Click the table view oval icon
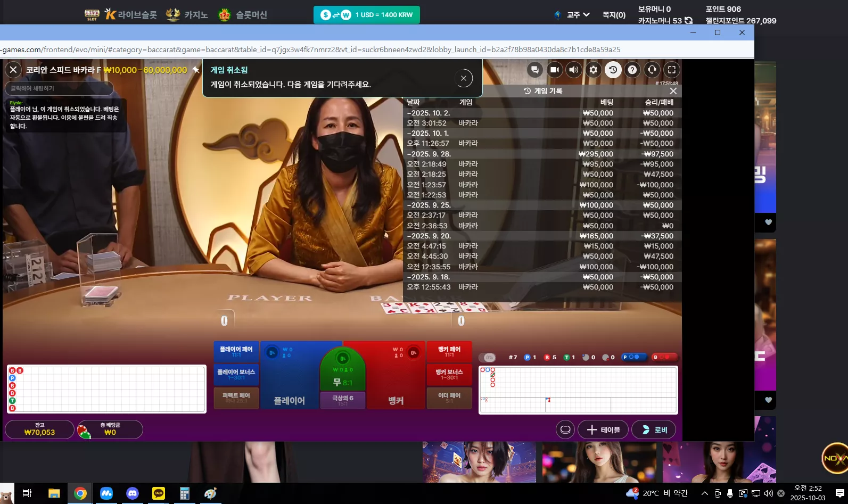 565,429
